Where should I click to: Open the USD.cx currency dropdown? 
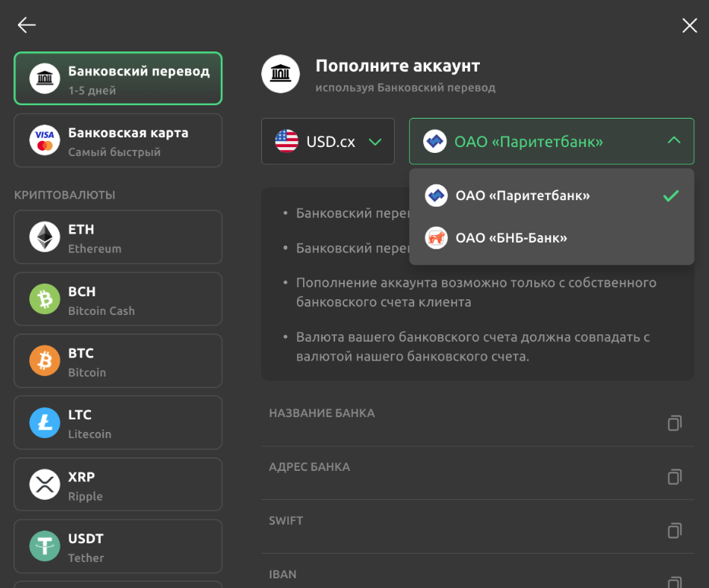328,142
